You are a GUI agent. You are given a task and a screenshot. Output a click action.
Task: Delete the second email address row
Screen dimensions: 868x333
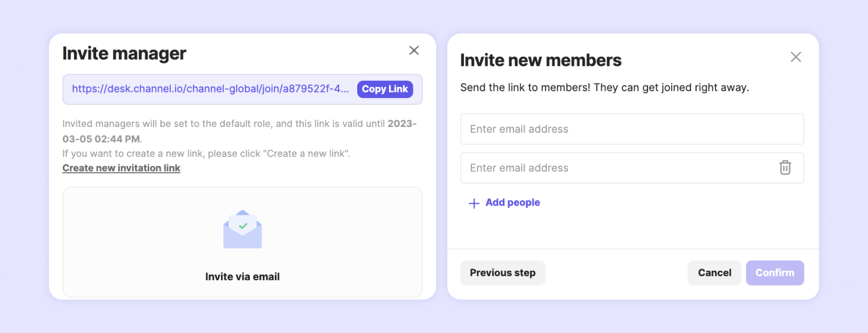(x=785, y=168)
